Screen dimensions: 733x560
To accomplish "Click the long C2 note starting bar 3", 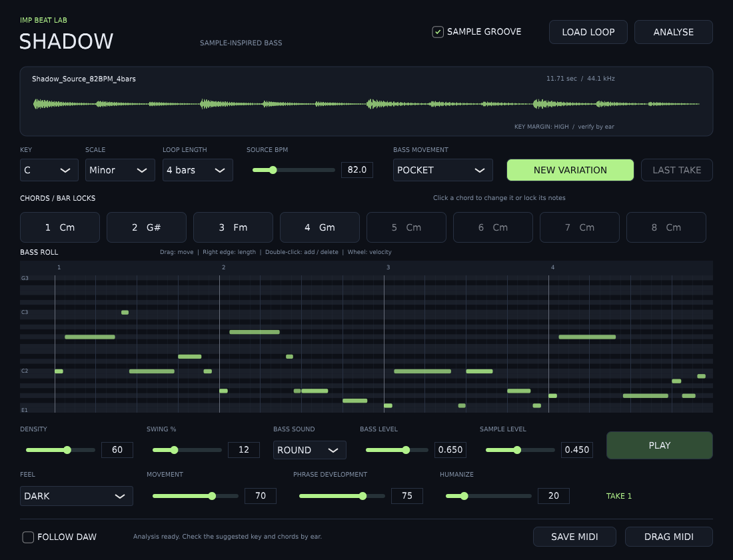I will [422, 371].
